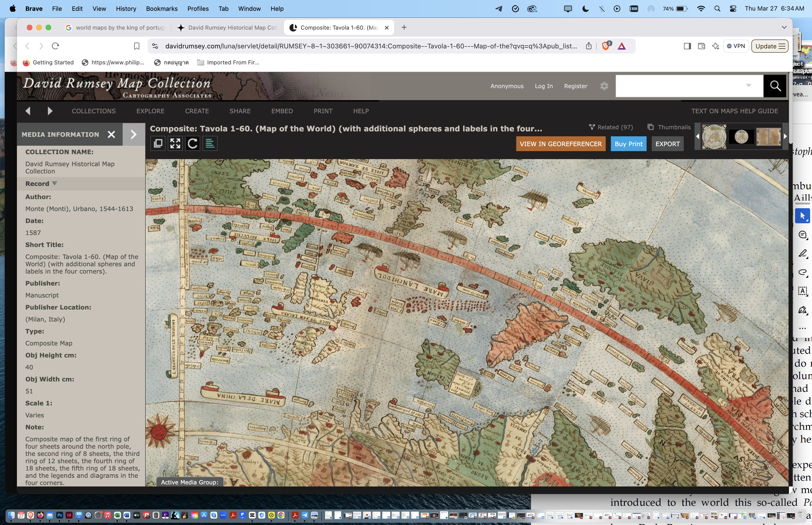Open macOS Control Center icon

pyautogui.click(x=733, y=8)
